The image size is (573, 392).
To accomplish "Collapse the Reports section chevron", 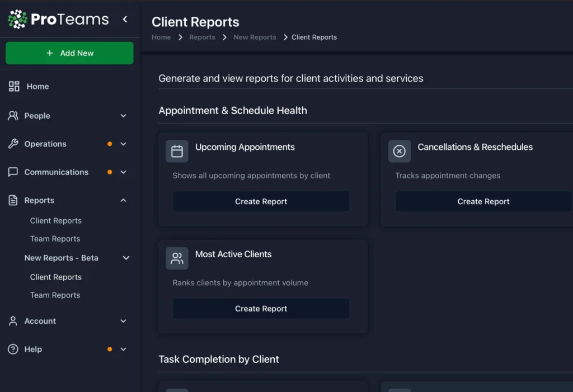I will click(x=123, y=200).
